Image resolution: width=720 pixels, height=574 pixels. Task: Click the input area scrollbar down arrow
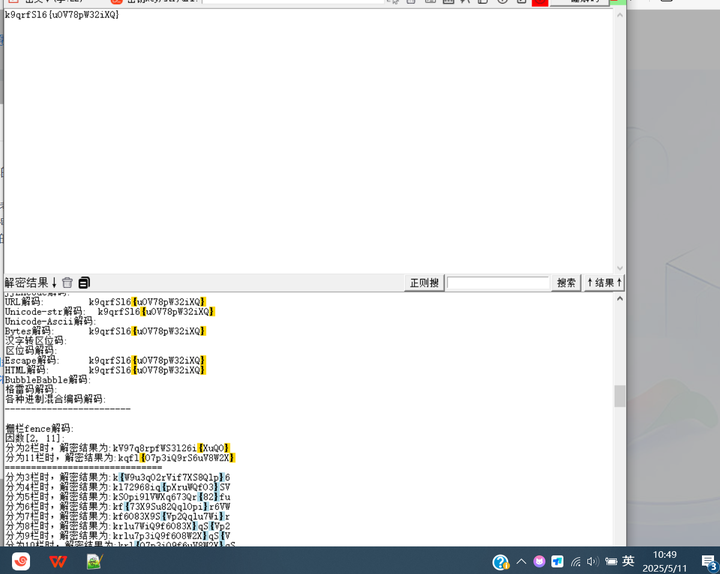coord(619,268)
